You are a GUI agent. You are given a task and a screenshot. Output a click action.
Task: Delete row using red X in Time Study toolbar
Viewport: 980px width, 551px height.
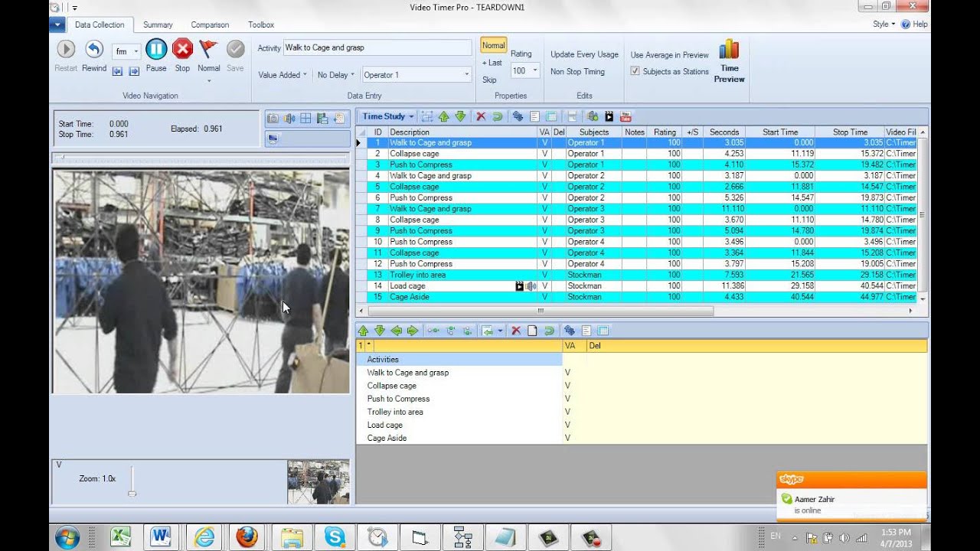coord(481,116)
